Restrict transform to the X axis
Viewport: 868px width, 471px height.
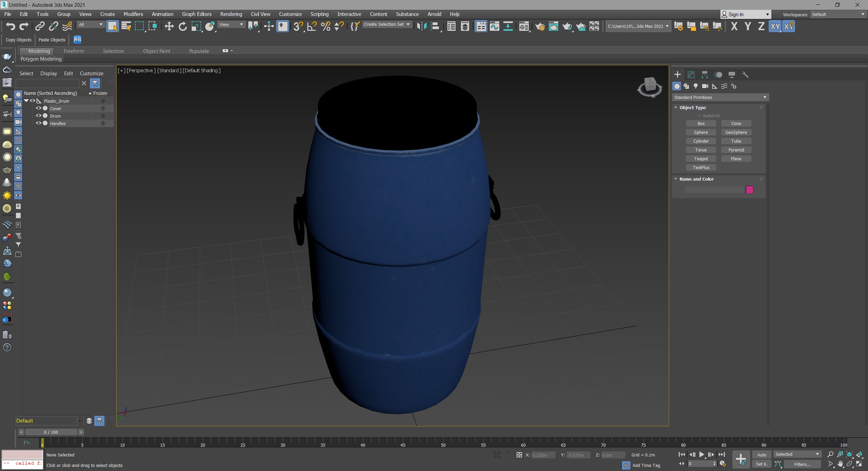pos(734,26)
